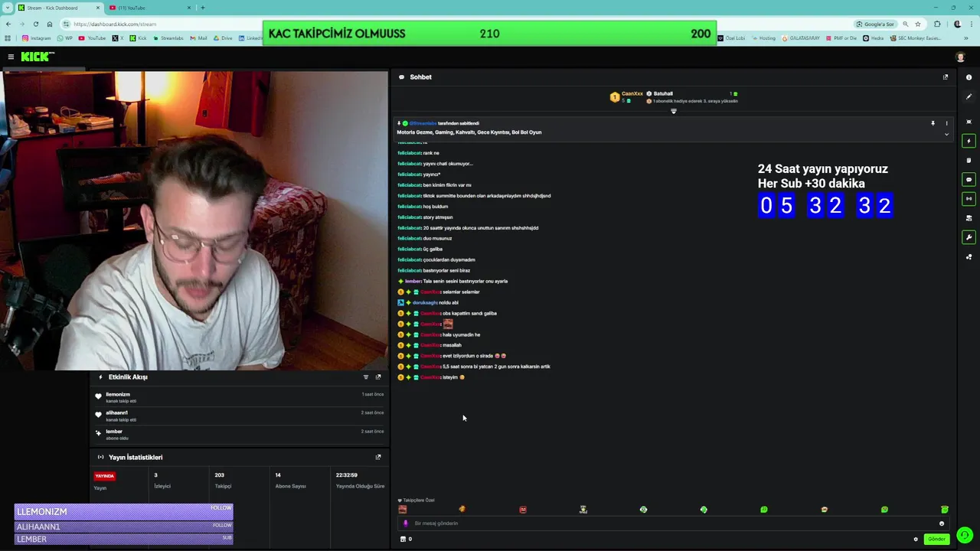Click Google'a Sor button in address bar
The image size is (980, 551).
point(875,24)
